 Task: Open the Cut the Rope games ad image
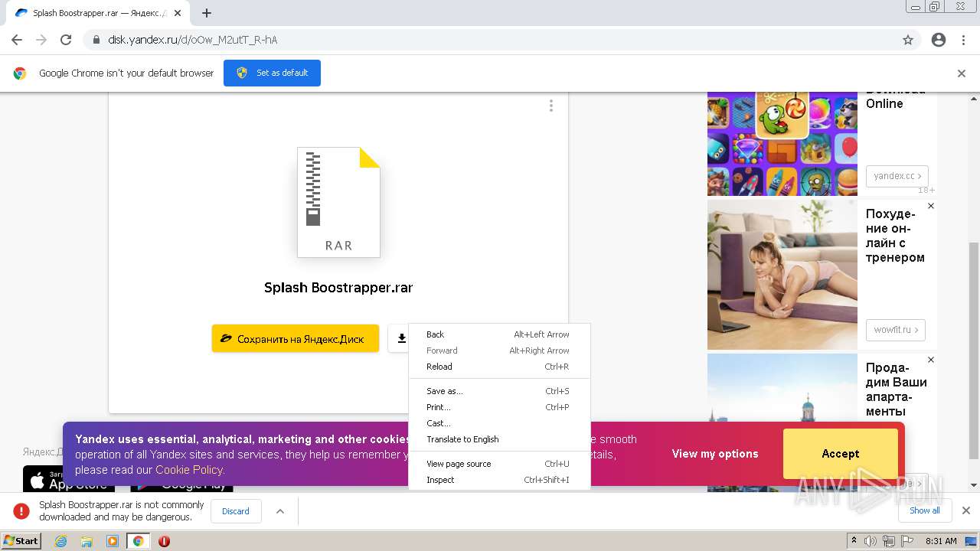[x=782, y=143]
